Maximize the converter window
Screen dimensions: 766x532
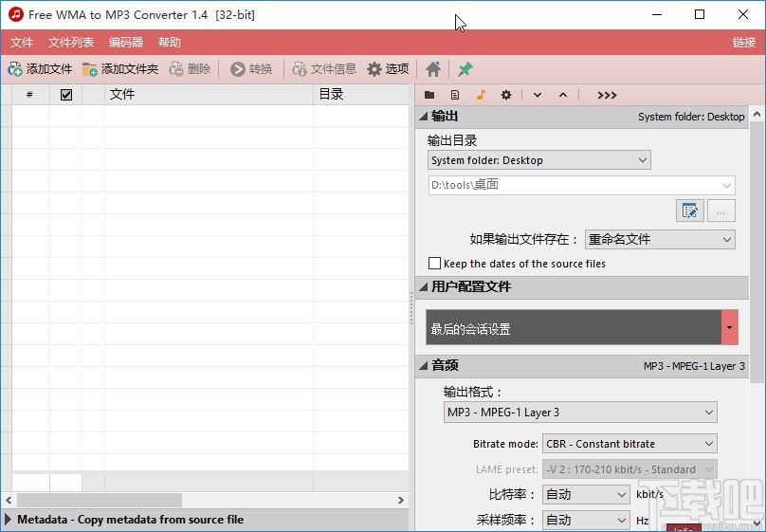point(700,14)
